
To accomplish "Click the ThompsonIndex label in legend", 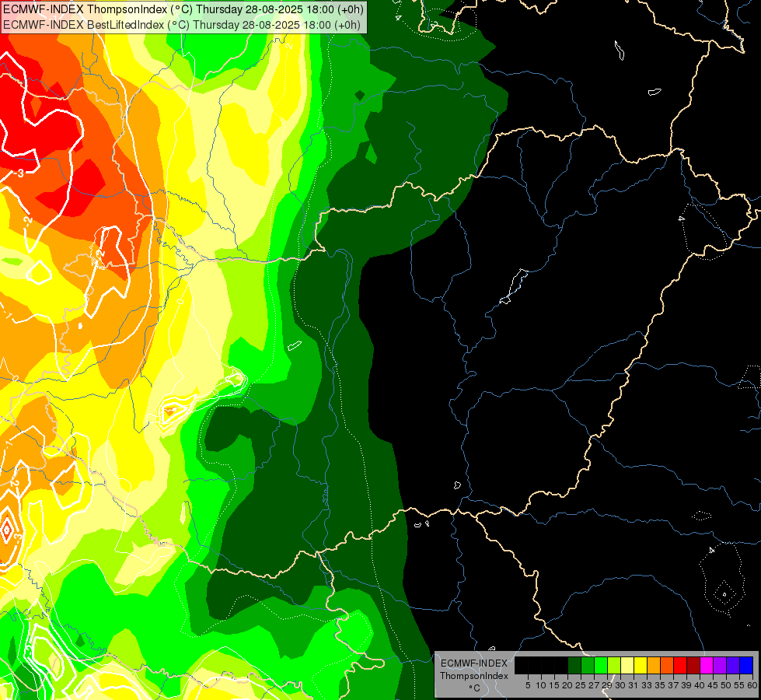I will [x=474, y=676].
